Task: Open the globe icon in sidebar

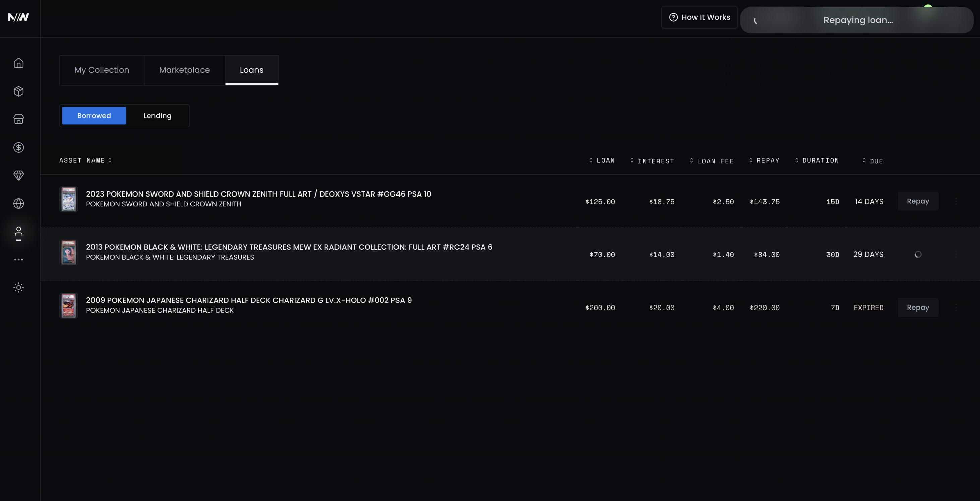Action: pos(19,204)
